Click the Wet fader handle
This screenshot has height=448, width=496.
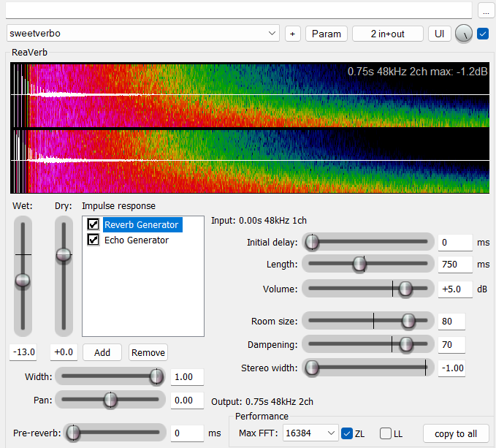tap(23, 281)
